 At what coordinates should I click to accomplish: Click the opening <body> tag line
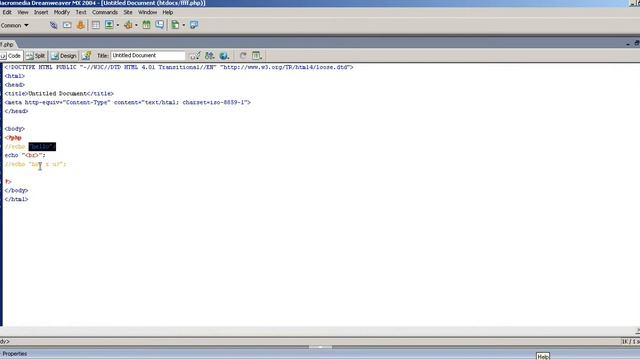(x=15, y=129)
